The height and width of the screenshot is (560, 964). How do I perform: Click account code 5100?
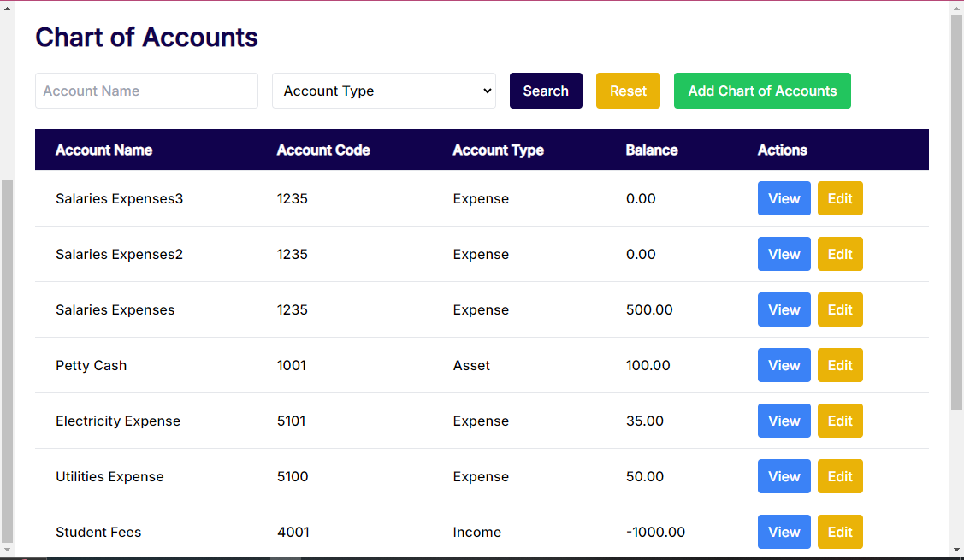293,476
